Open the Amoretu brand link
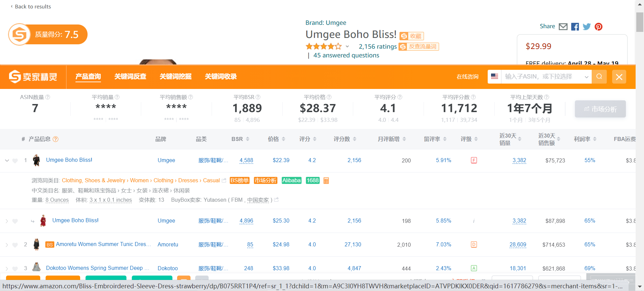Viewport: 644px width, 291px height. (168, 245)
